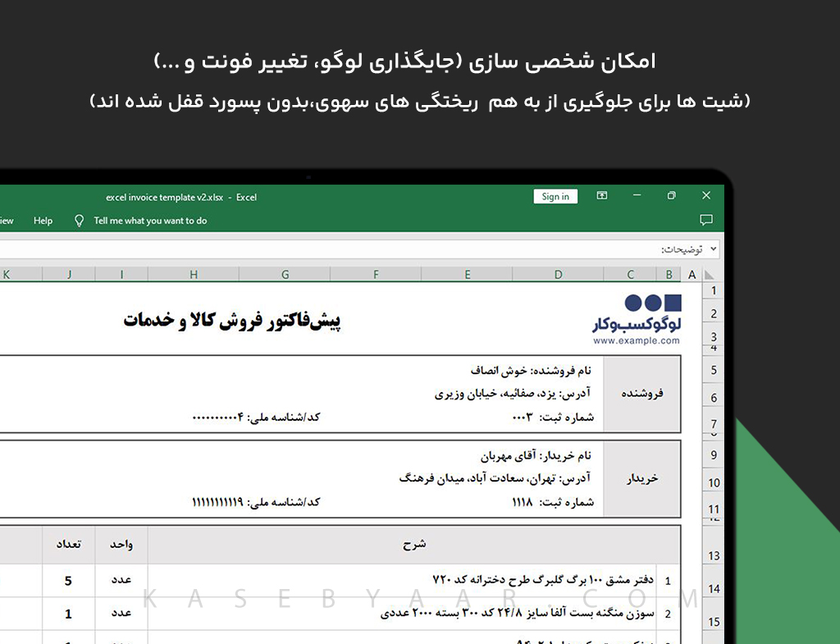The height and width of the screenshot is (644, 840).
Task: Click the formula bar showing توضیحات:
Action: tap(359, 249)
